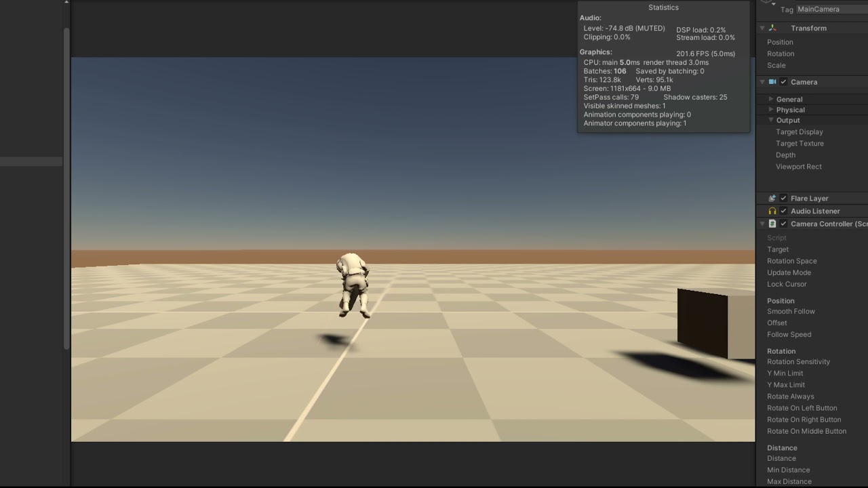Click the greyed Script label
Image resolution: width=868 pixels, height=488 pixels.
click(x=776, y=238)
